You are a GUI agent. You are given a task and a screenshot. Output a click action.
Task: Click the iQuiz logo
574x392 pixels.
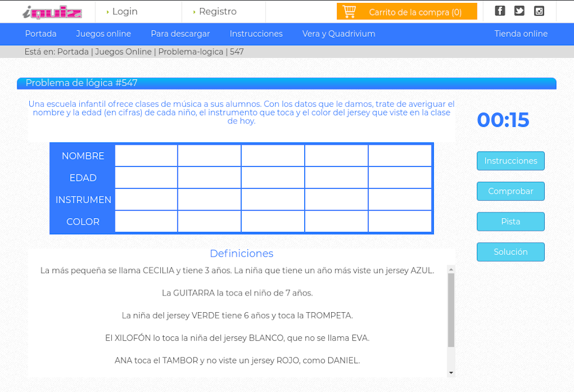tap(52, 13)
